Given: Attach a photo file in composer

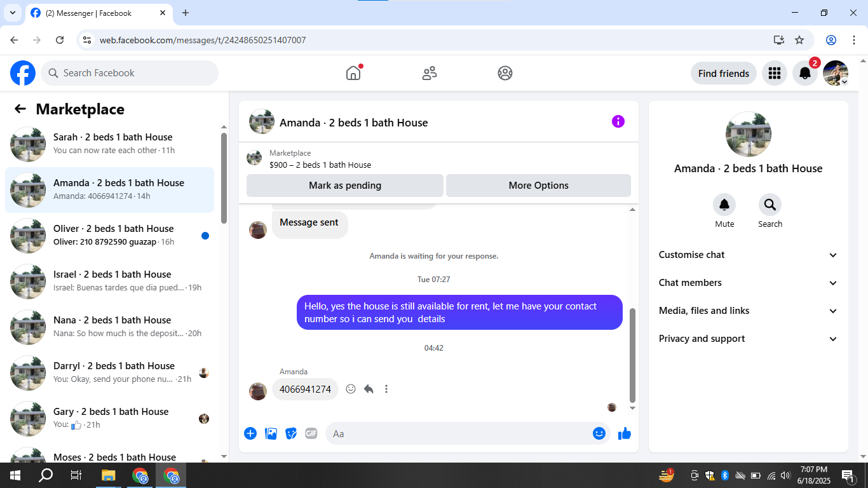Looking at the screenshot, I should point(271,433).
